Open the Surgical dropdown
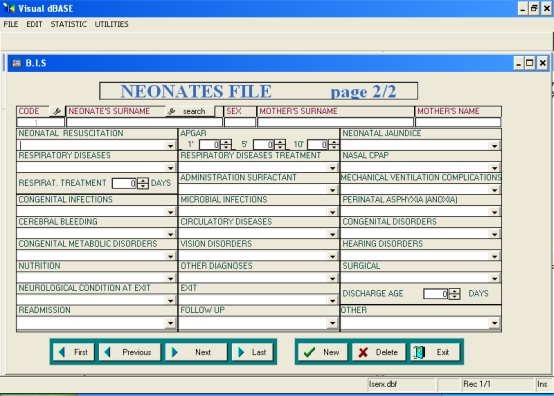554x396 pixels. point(494,278)
